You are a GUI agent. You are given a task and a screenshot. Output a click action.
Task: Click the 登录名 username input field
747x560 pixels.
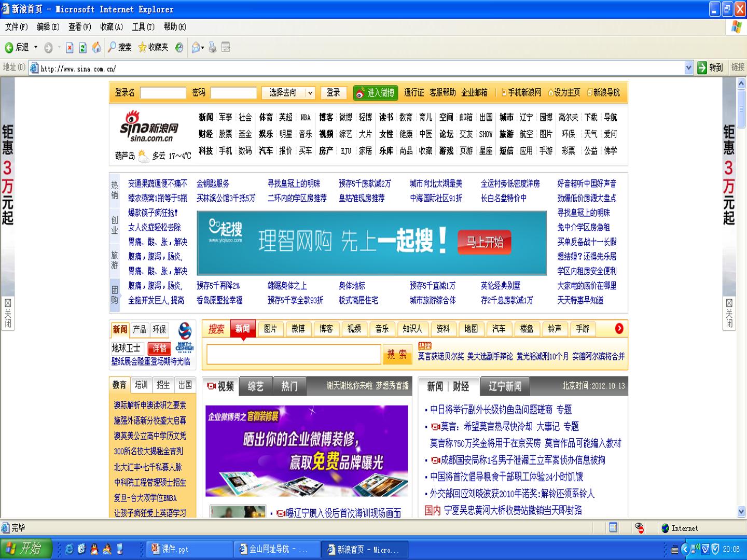coord(163,93)
